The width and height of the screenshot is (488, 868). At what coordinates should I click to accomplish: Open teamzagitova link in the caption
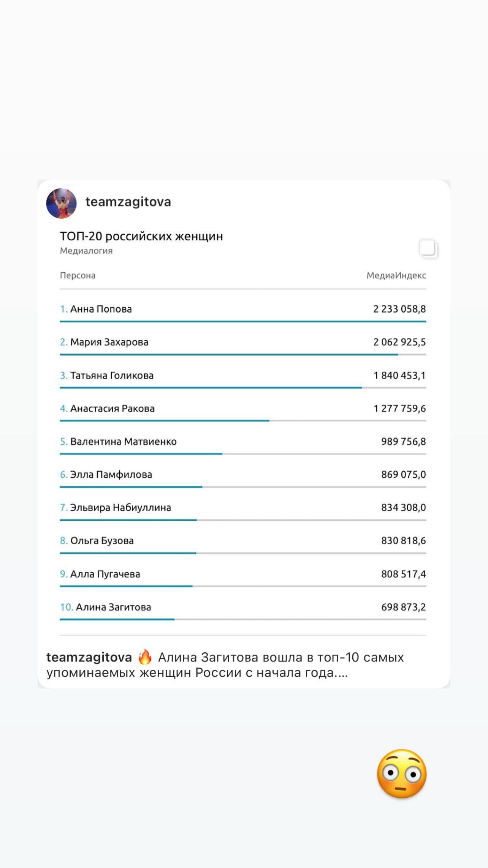[x=89, y=657]
